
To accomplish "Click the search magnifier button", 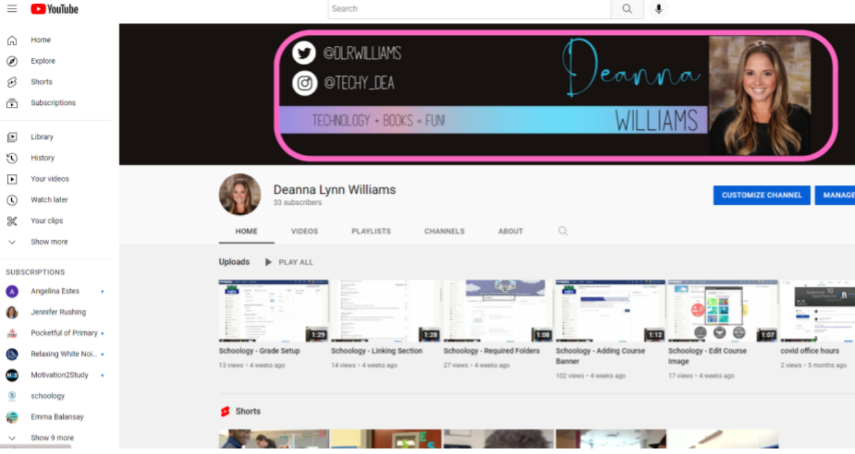I will [627, 9].
